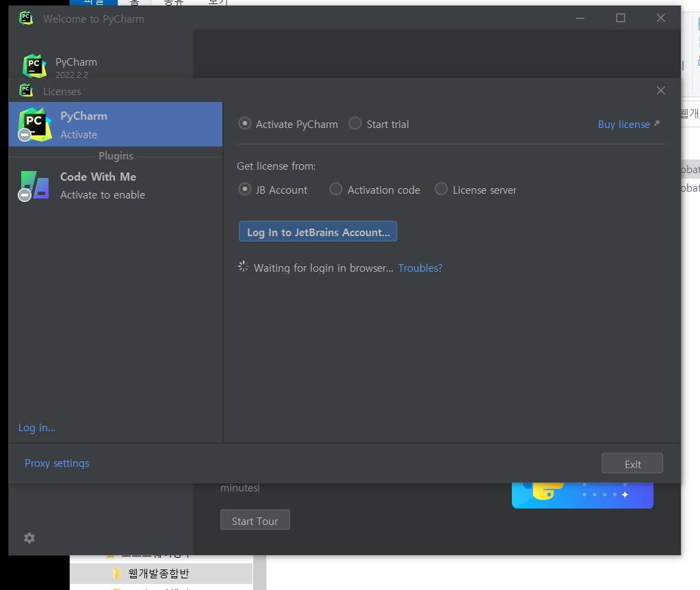Screen dimensions: 700x590
Task: Click the PyCharm 2022.2.2 version text
Action: click(72, 75)
